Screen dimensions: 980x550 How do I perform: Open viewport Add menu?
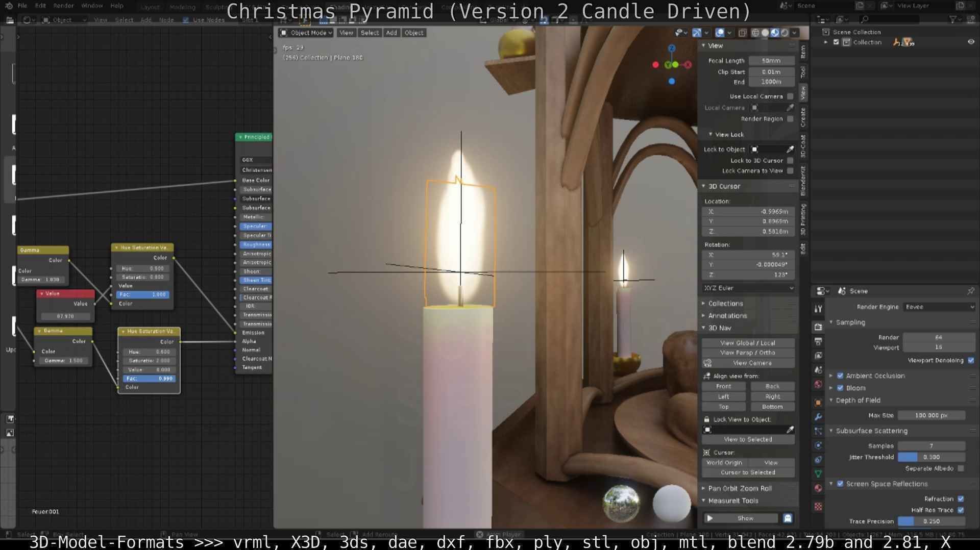[391, 33]
